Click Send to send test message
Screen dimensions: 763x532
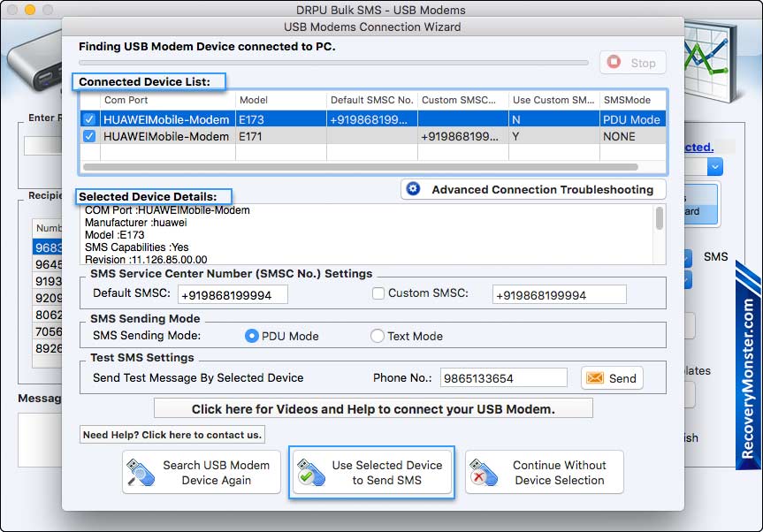[612, 378]
